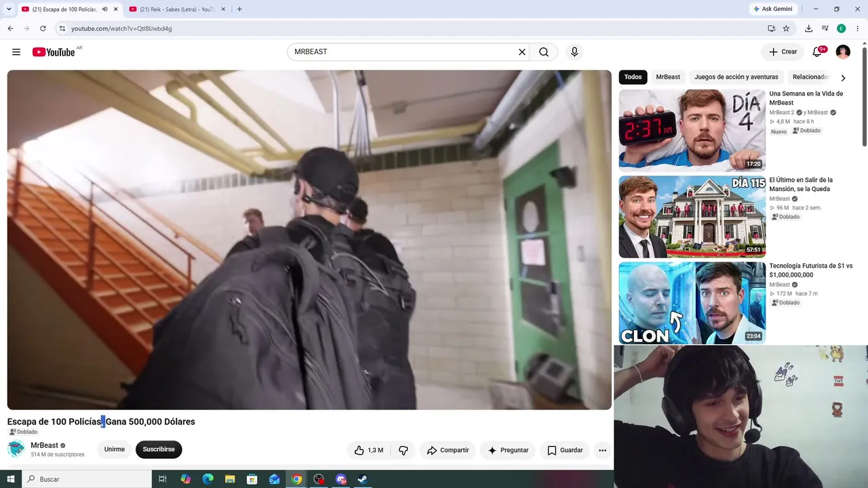Select Juegos de acción y aventuras chip
Screen dimensions: 868x488
point(736,77)
